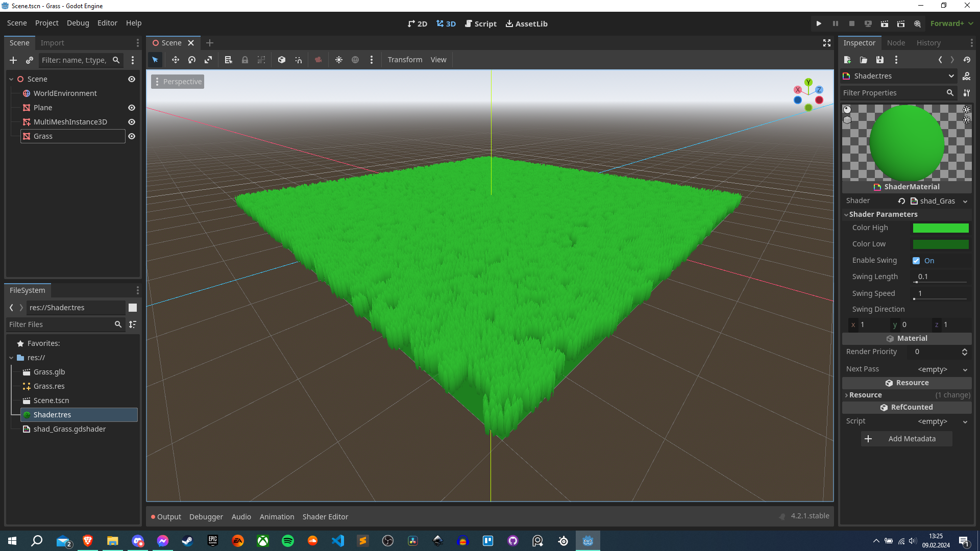
Task: Open the Debug menu
Action: pyautogui.click(x=78, y=23)
